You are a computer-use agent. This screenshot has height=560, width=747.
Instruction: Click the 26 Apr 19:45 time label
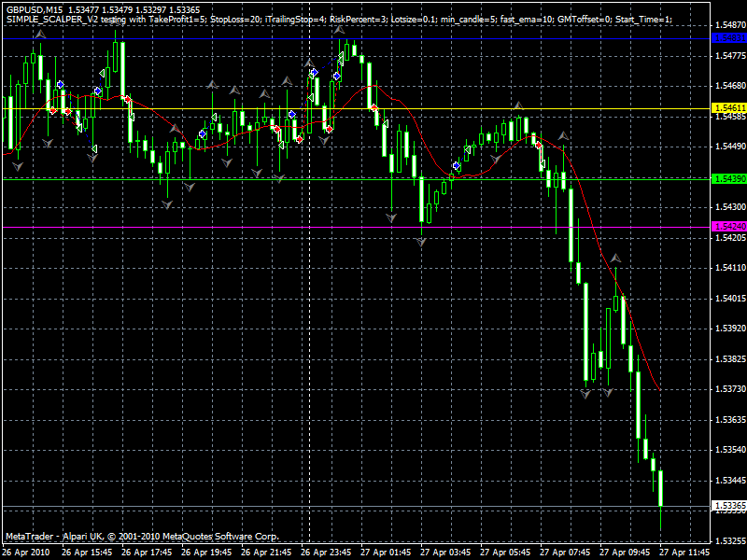tap(206, 553)
